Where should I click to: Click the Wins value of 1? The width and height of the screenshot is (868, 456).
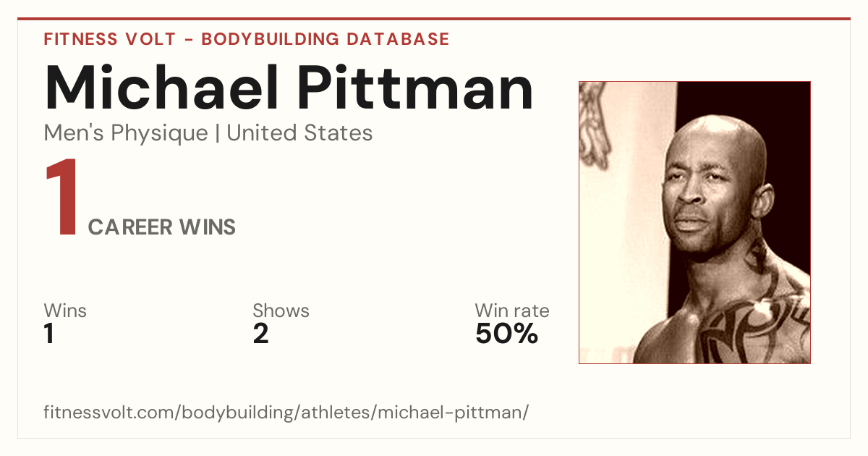pyautogui.click(x=50, y=334)
